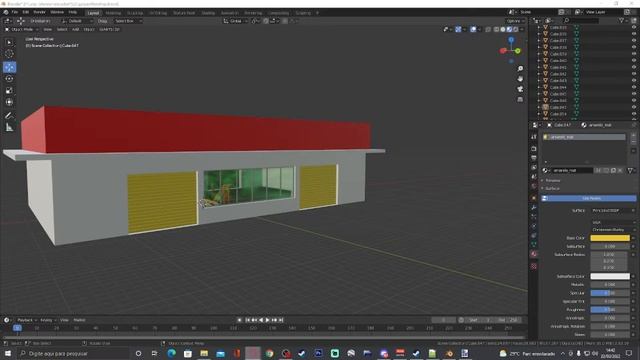Click the blue Z axis on navigation gizmo
The image size is (640, 360).
(511, 40)
